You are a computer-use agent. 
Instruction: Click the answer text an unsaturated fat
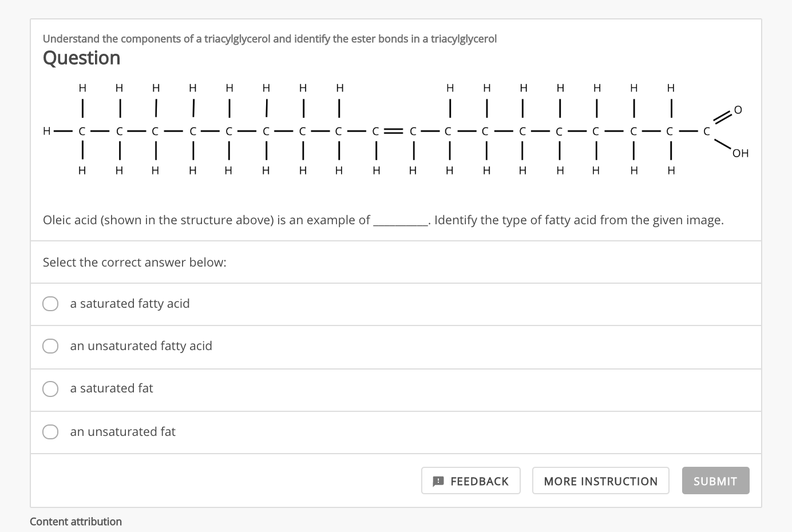coord(122,432)
